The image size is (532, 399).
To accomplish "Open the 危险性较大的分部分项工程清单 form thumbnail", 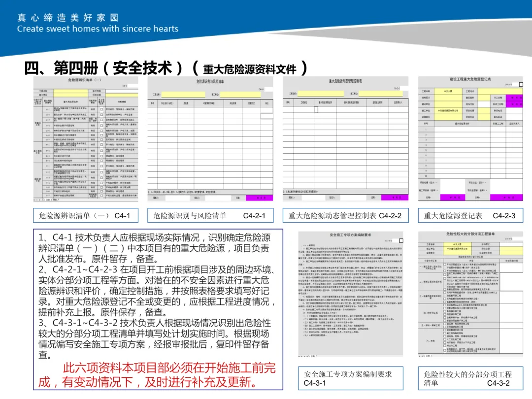I will (x=470, y=294).
